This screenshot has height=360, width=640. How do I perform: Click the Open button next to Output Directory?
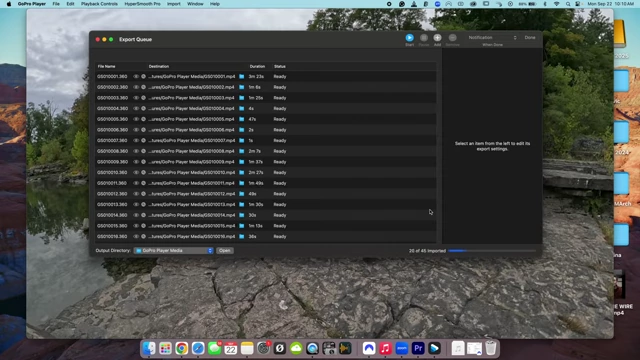[224, 251]
